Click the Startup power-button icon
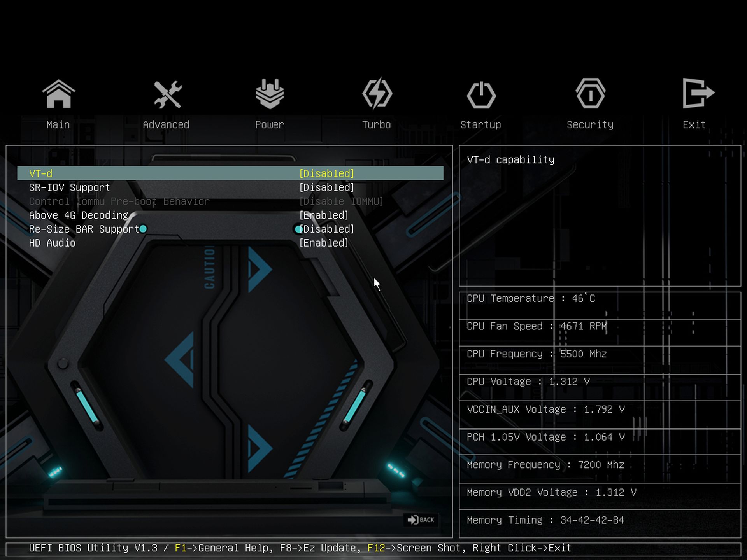The image size is (747, 560). (481, 95)
